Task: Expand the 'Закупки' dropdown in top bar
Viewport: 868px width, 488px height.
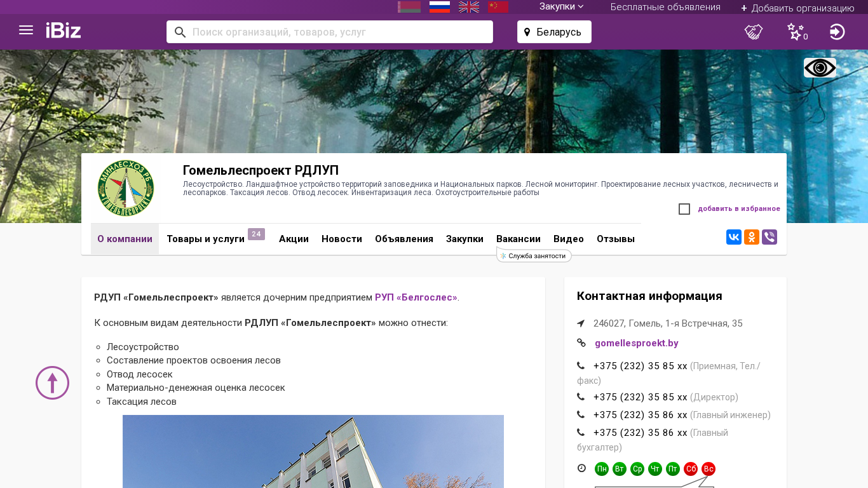Action: pyautogui.click(x=561, y=7)
